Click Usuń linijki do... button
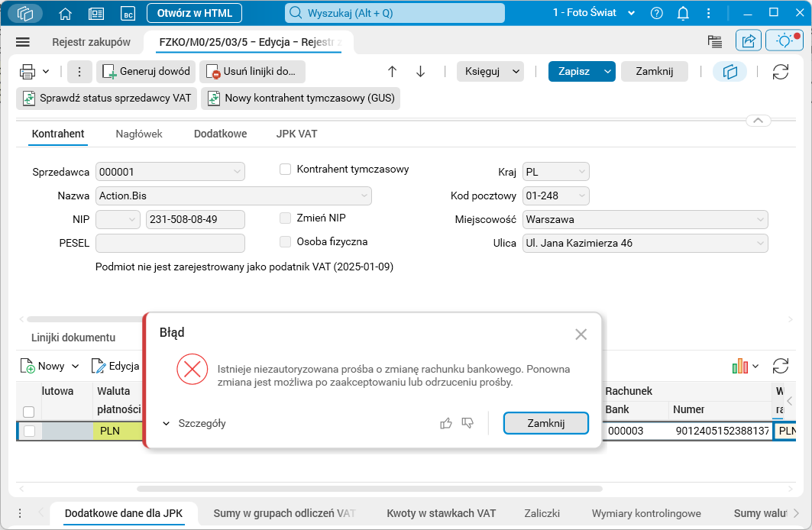The height and width of the screenshot is (530, 812). [252, 72]
